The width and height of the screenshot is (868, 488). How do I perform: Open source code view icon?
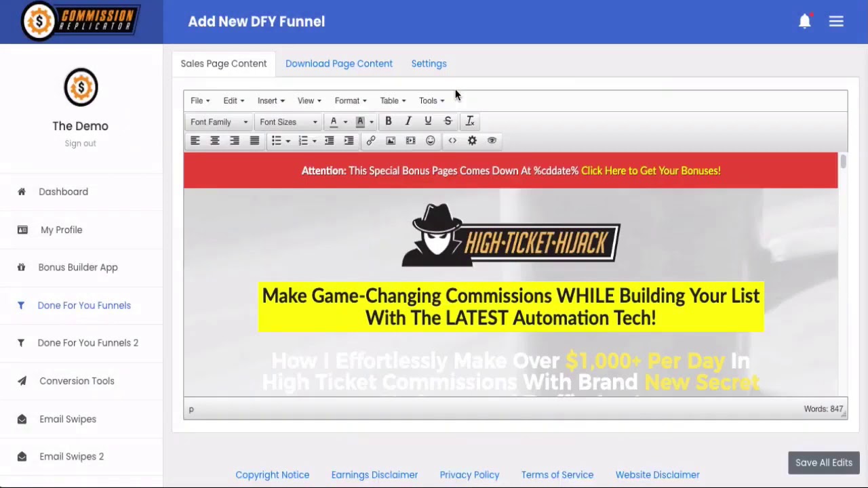point(452,141)
